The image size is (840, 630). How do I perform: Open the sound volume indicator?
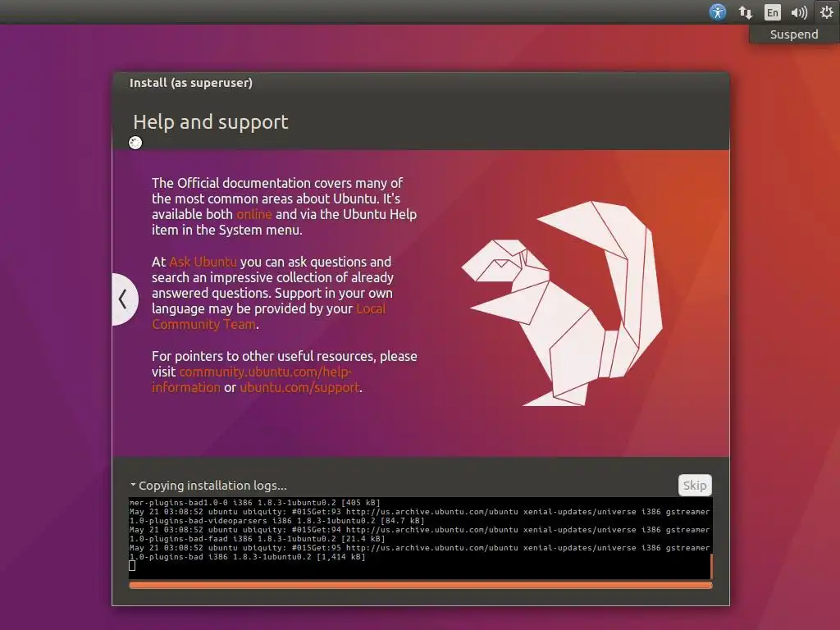(x=799, y=12)
